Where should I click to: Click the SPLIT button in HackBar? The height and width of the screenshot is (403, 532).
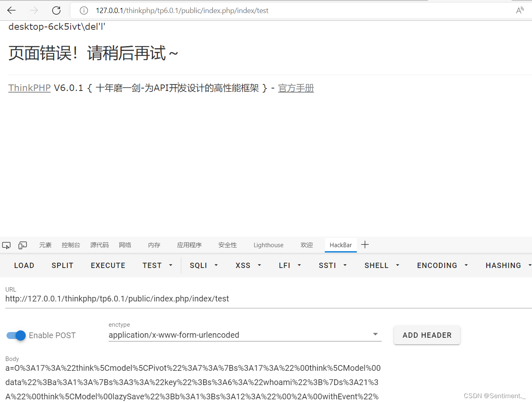62,266
